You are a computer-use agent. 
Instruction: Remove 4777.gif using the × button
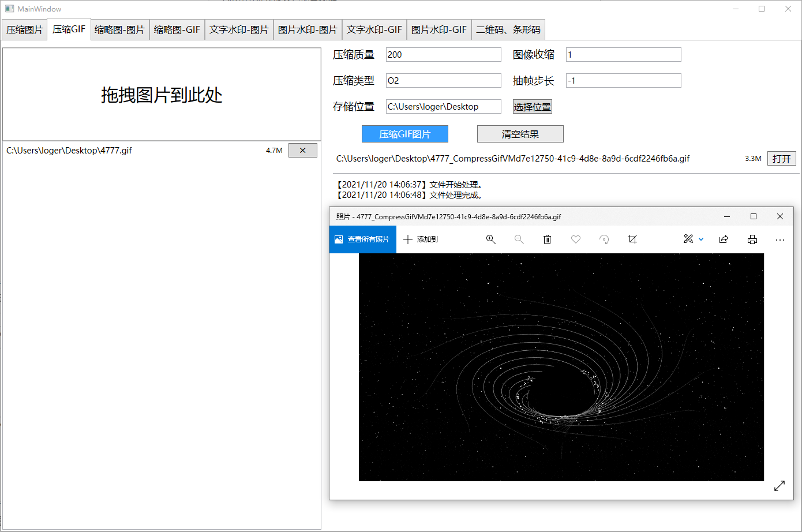[302, 150]
